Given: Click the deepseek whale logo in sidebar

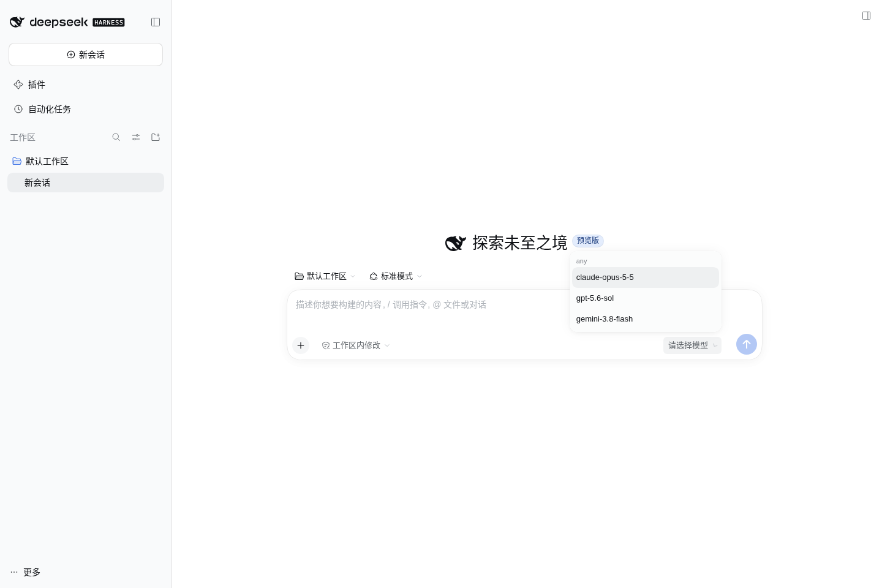Looking at the screenshot, I should [17, 22].
